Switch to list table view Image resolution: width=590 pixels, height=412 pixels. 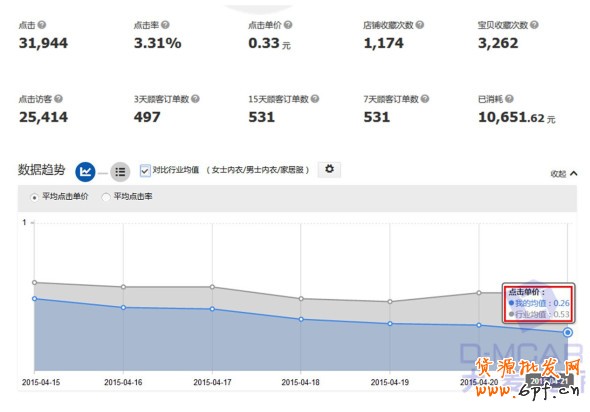pos(120,172)
